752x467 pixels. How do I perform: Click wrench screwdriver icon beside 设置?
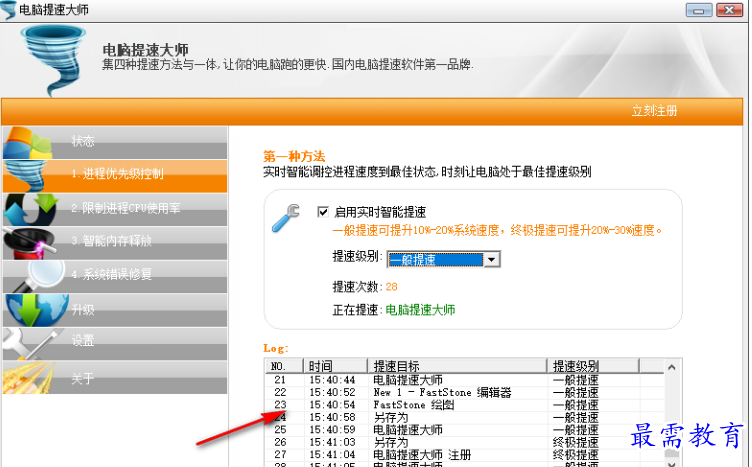[x=32, y=343]
